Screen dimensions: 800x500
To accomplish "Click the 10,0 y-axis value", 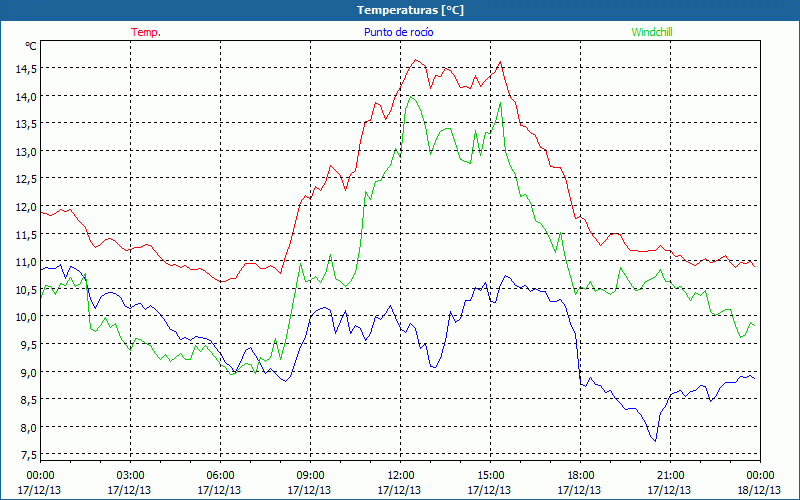I will pyautogui.click(x=26, y=316).
